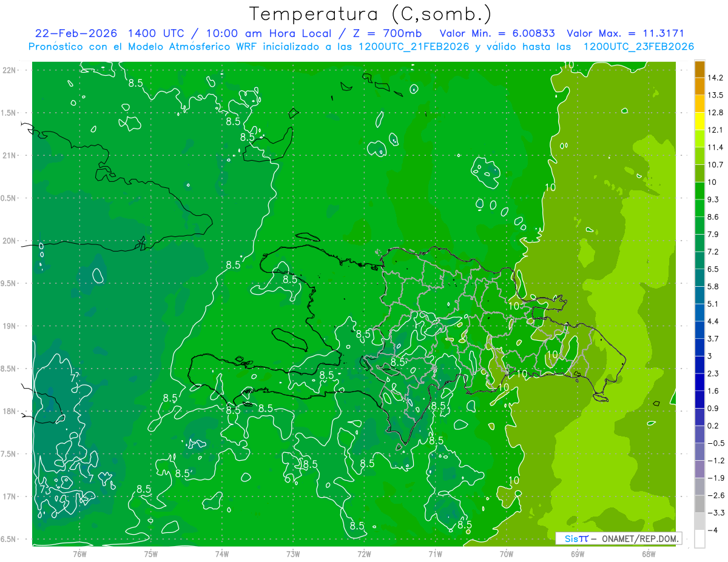Click the "1200UTC_23FEB2026" valid-until time
Viewport: 728px width, 562px height.
pyautogui.click(x=638, y=47)
